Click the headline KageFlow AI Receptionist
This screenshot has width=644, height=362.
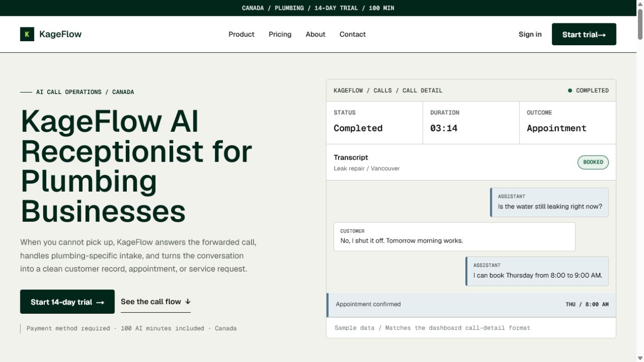(136, 166)
